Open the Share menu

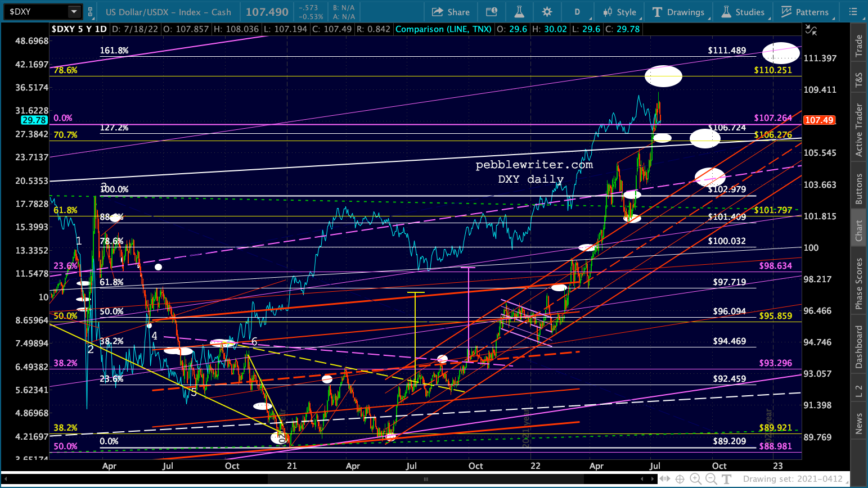451,12
